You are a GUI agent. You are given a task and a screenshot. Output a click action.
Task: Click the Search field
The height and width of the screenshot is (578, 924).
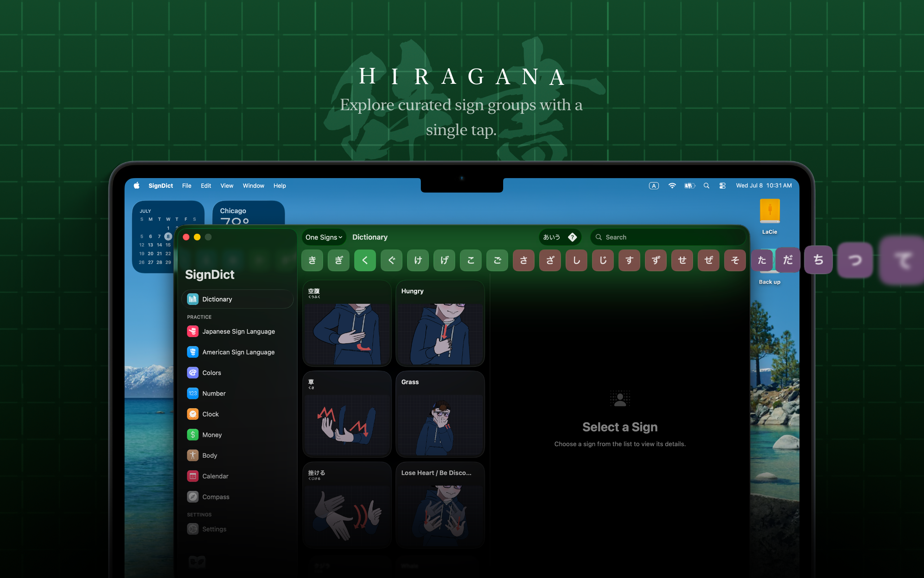click(x=668, y=237)
